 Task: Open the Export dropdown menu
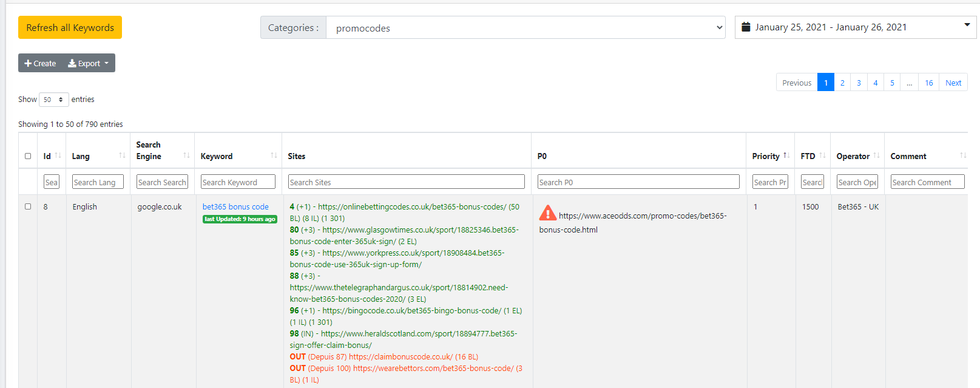[x=89, y=63]
